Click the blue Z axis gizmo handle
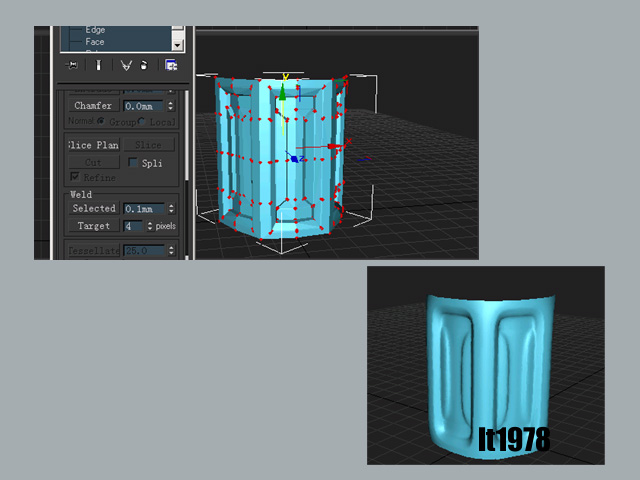640x480 pixels. [x=294, y=159]
